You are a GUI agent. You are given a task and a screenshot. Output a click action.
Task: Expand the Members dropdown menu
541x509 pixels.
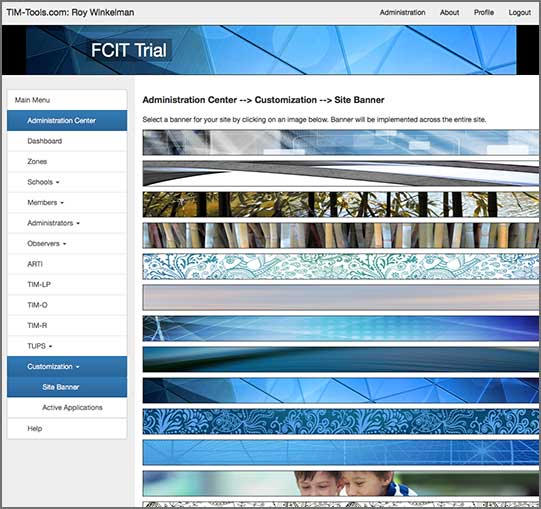coord(67,203)
